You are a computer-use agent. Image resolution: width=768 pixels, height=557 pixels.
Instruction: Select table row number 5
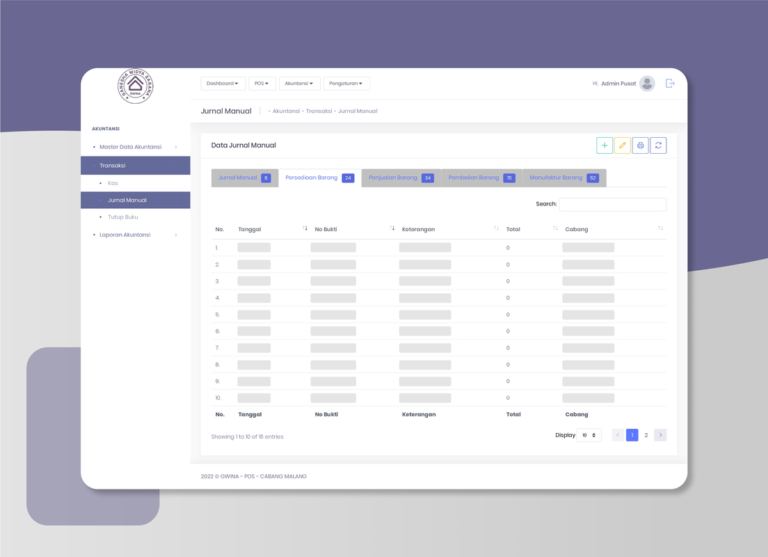[438, 315]
